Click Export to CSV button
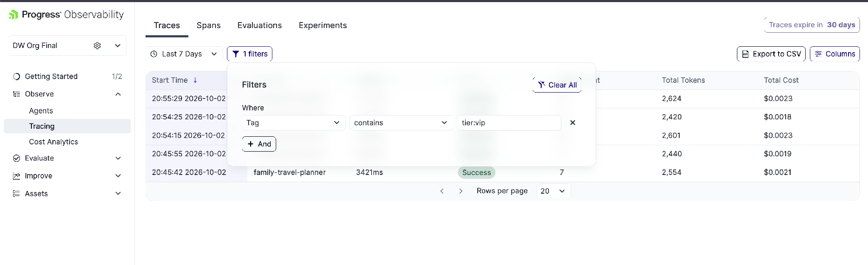Screen dimensions: 868x265 (771, 54)
